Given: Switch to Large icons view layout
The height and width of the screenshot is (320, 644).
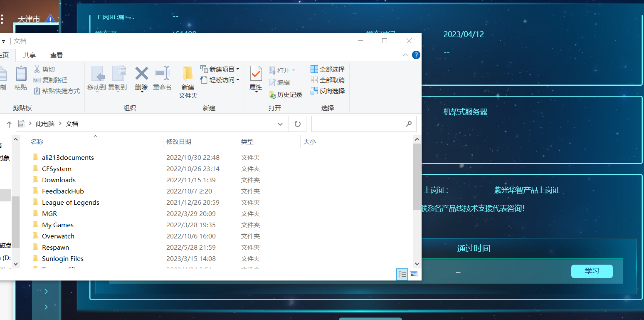Looking at the screenshot, I should [x=413, y=274].
